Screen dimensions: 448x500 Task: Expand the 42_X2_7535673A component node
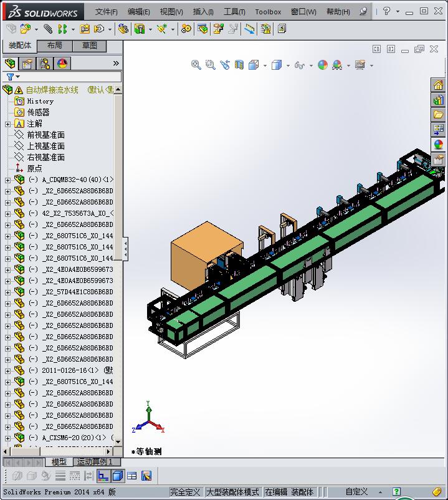pyautogui.click(x=8, y=214)
